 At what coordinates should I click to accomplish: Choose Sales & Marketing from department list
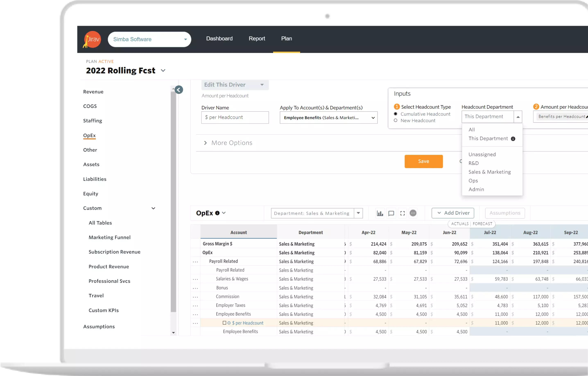[x=490, y=172]
